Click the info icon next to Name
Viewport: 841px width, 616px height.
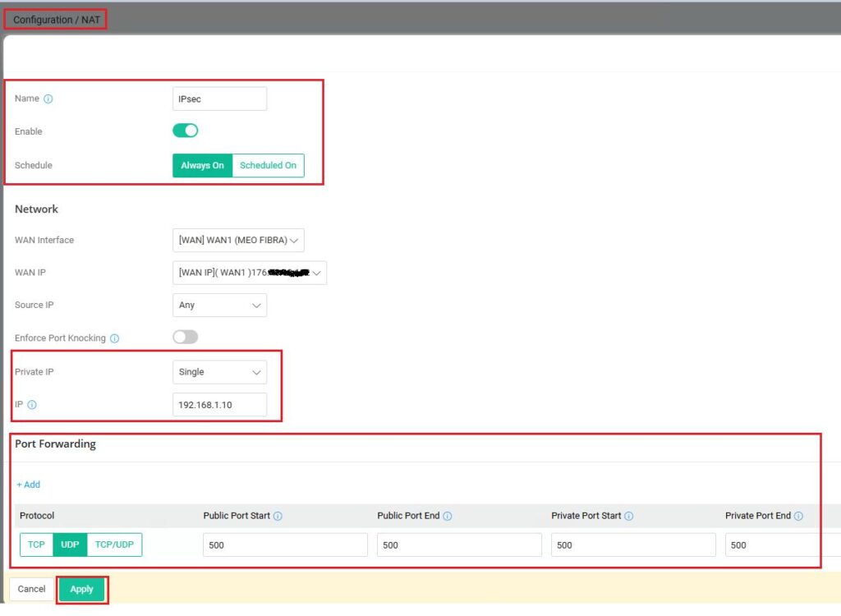[x=48, y=99]
